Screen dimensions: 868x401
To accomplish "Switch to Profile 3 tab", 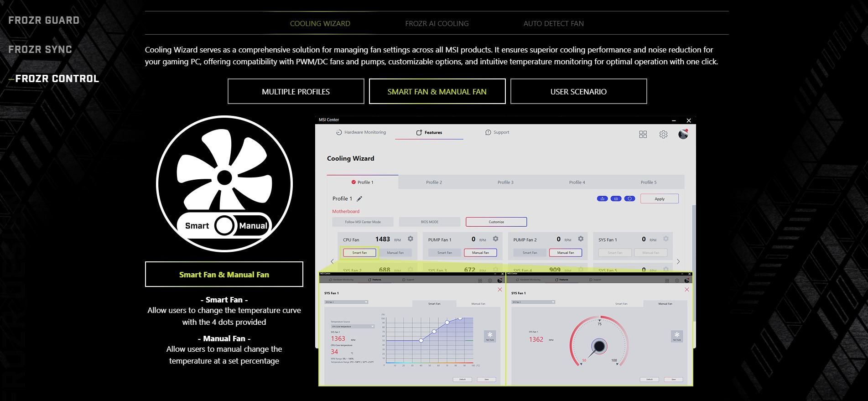I will point(505,182).
